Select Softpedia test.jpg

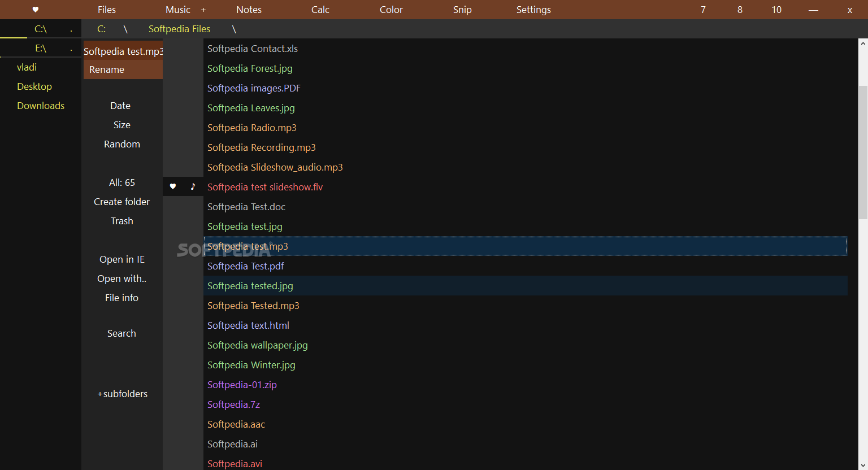click(245, 227)
